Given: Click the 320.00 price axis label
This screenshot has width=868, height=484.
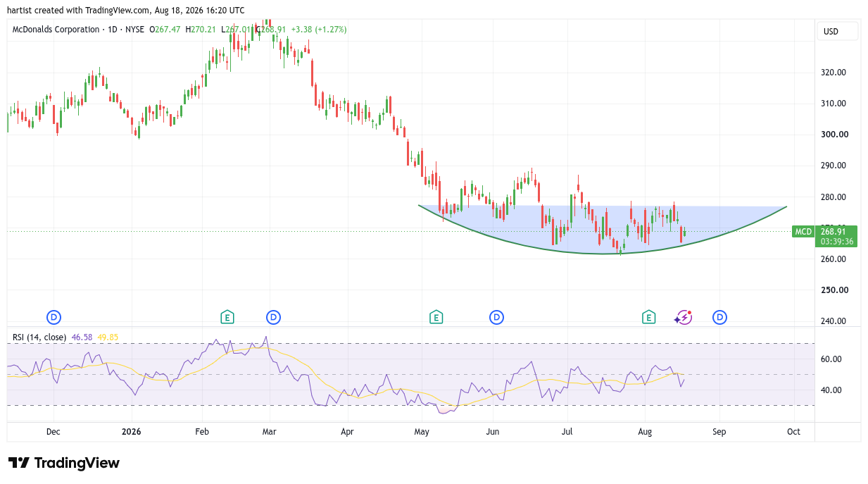Looking at the screenshot, I should coord(835,72).
